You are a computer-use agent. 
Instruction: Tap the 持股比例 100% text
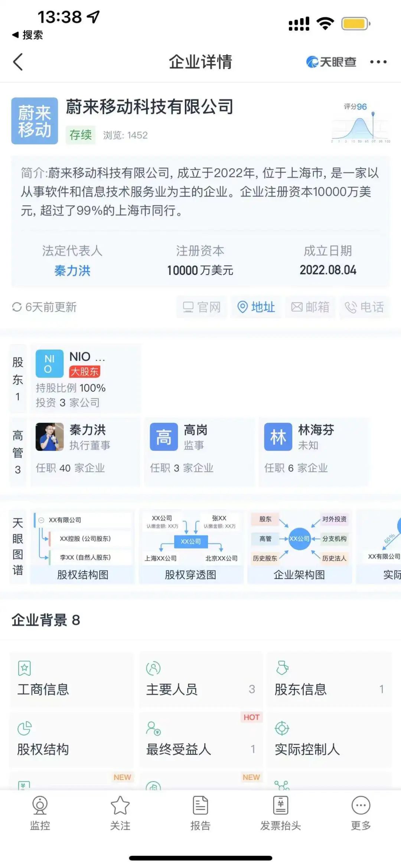(71, 388)
